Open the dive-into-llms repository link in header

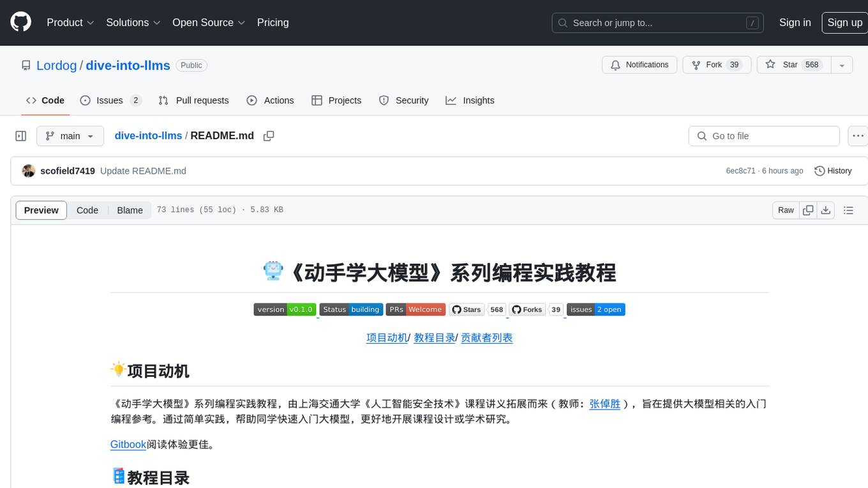(x=128, y=65)
